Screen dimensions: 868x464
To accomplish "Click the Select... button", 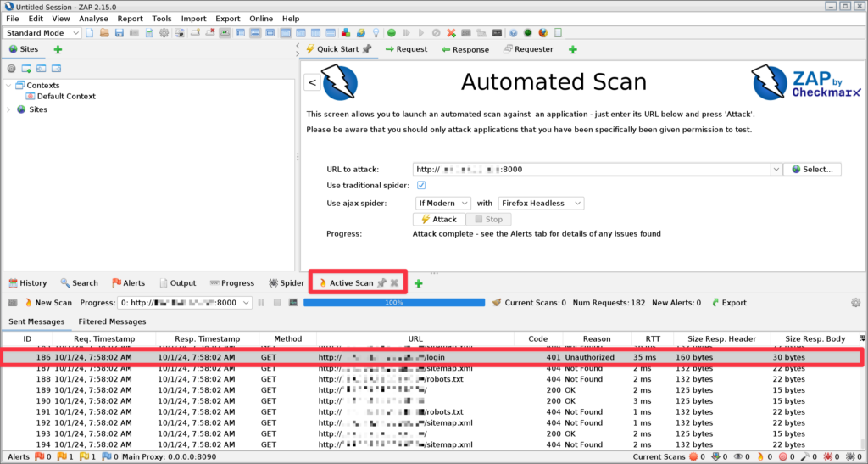I will (x=812, y=170).
